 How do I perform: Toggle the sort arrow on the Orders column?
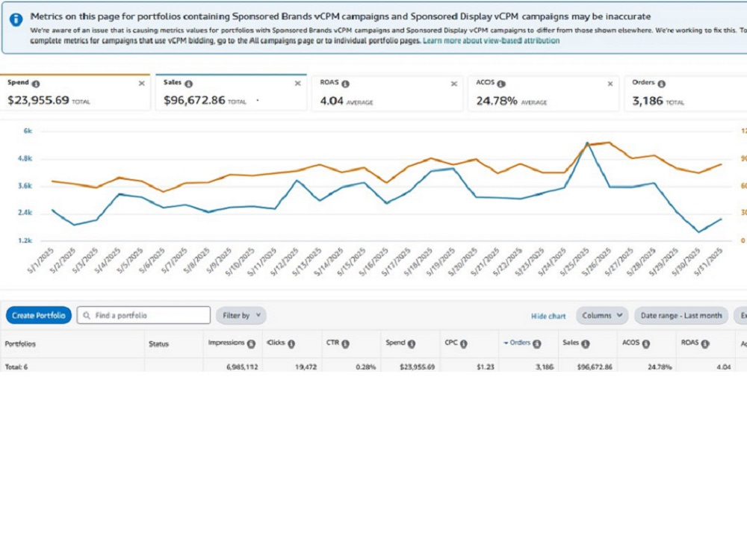[x=506, y=343]
